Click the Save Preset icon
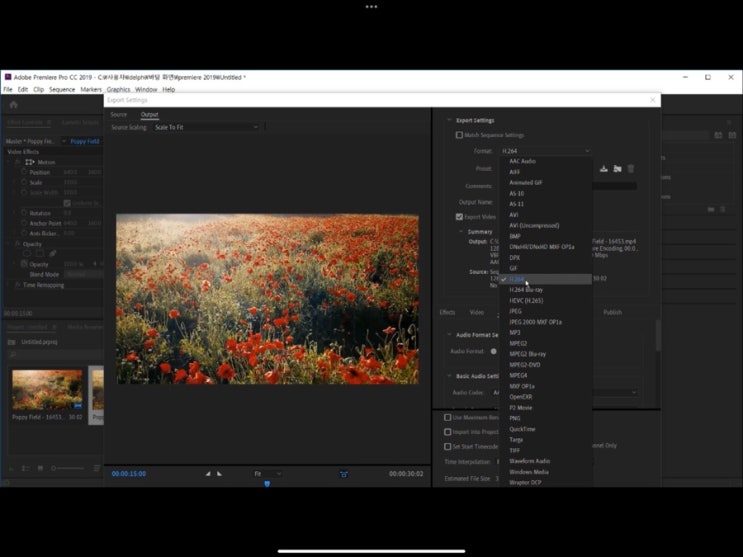 pyautogui.click(x=604, y=169)
